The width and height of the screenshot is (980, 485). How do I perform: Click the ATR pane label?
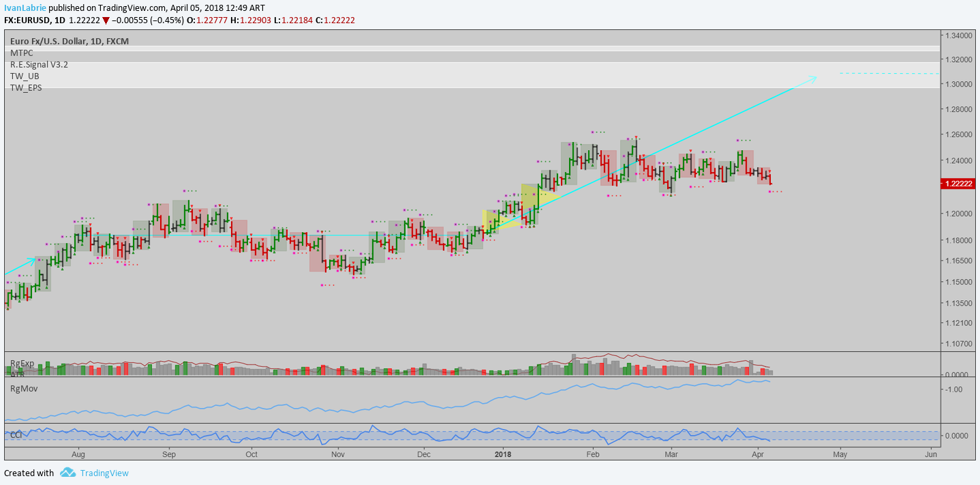click(x=17, y=374)
